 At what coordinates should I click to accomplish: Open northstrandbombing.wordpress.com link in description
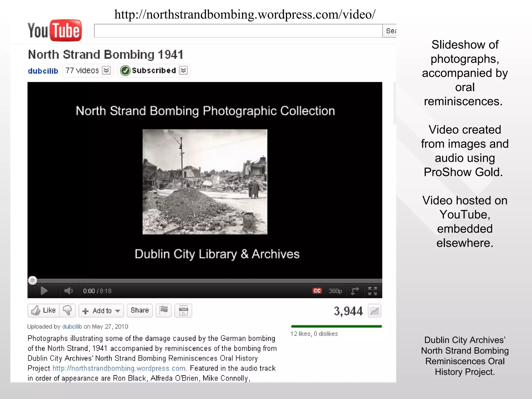click(119, 368)
